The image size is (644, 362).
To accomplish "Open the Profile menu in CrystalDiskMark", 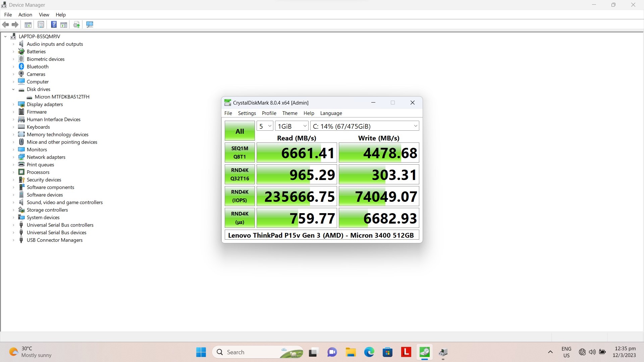I will pos(269,113).
